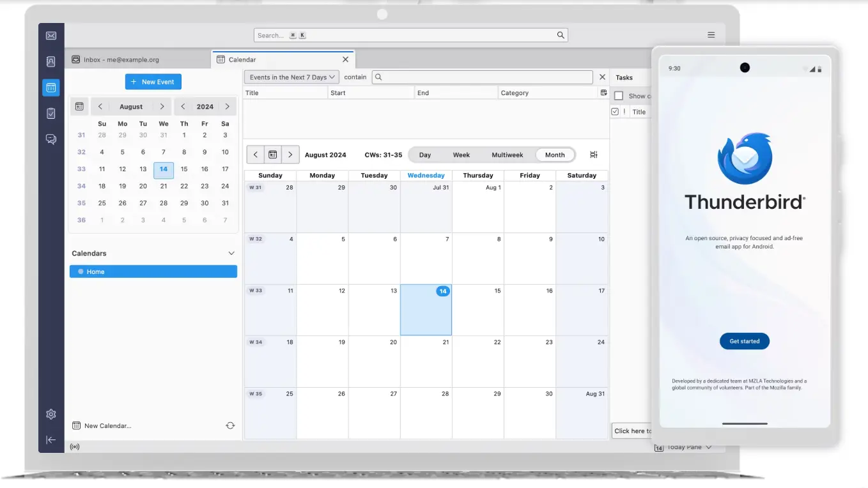Click the synchronize calendars refresh icon
The image size is (868, 488).
point(230,425)
